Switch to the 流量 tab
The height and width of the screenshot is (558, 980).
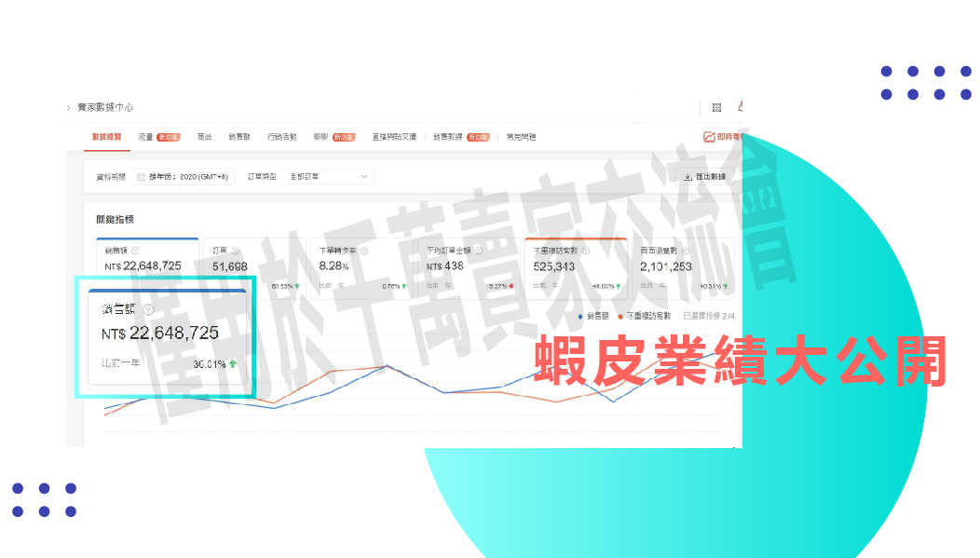(146, 137)
